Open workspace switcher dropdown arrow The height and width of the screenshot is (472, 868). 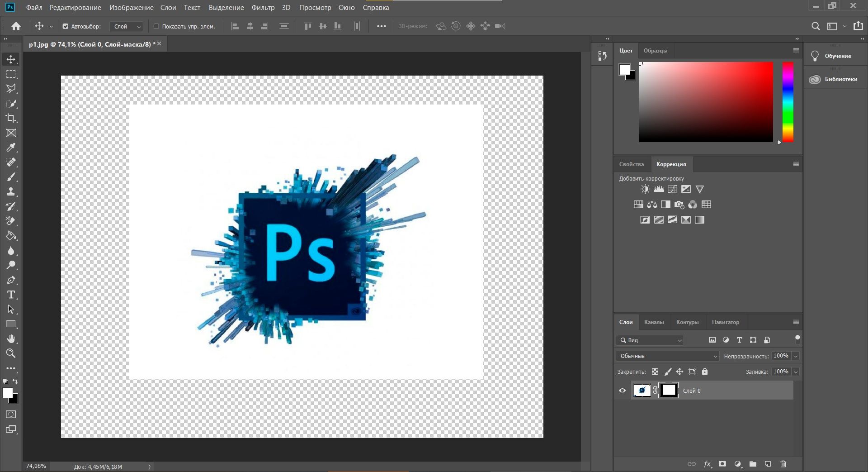pyautogui.click(x=844, y=26)
